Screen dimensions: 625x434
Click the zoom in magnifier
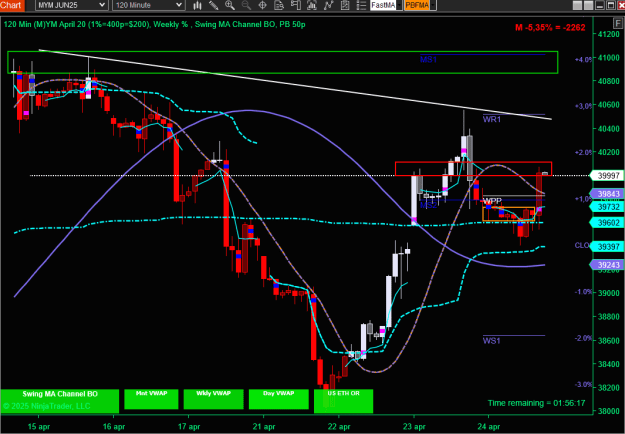pos(230,5)
